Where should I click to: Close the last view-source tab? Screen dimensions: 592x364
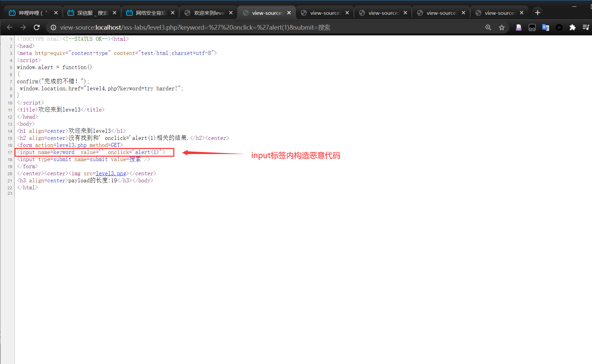click(x=522, y=13)
